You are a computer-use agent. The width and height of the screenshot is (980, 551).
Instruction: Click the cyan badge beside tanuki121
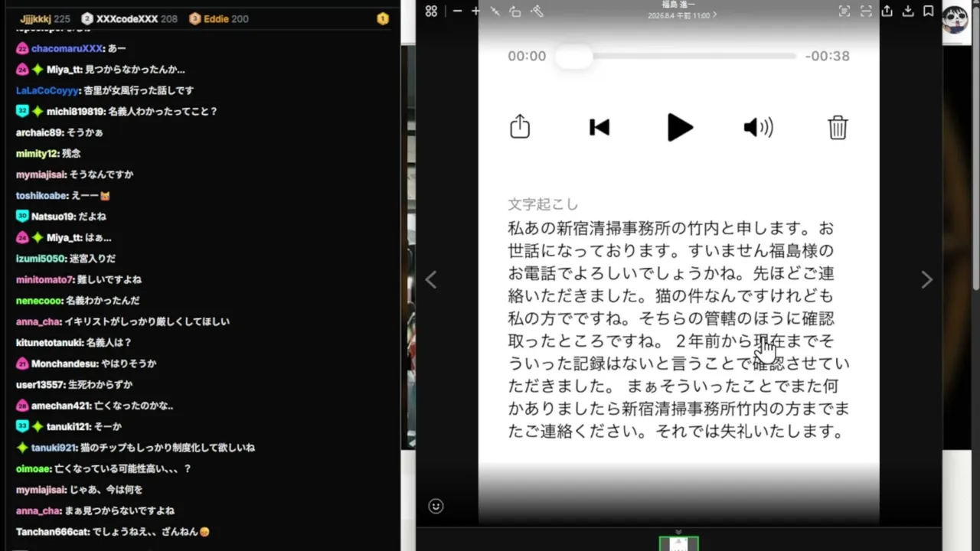[x=22, y=426]
